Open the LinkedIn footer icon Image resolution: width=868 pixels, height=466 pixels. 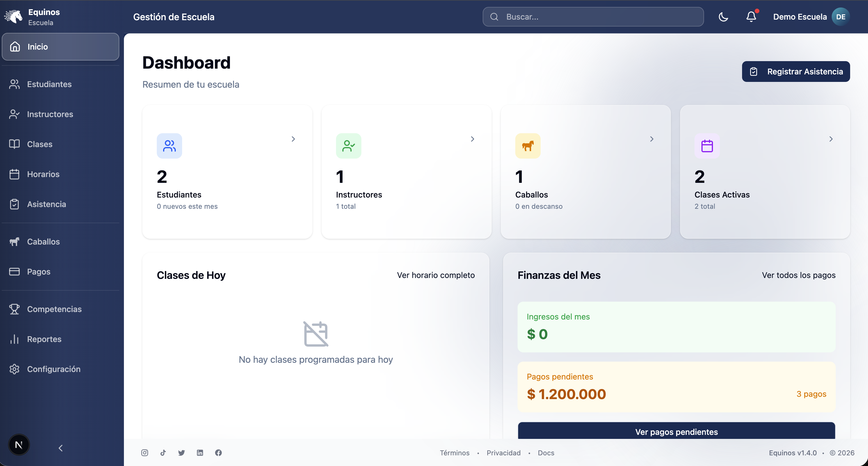[x=200, y=453]
